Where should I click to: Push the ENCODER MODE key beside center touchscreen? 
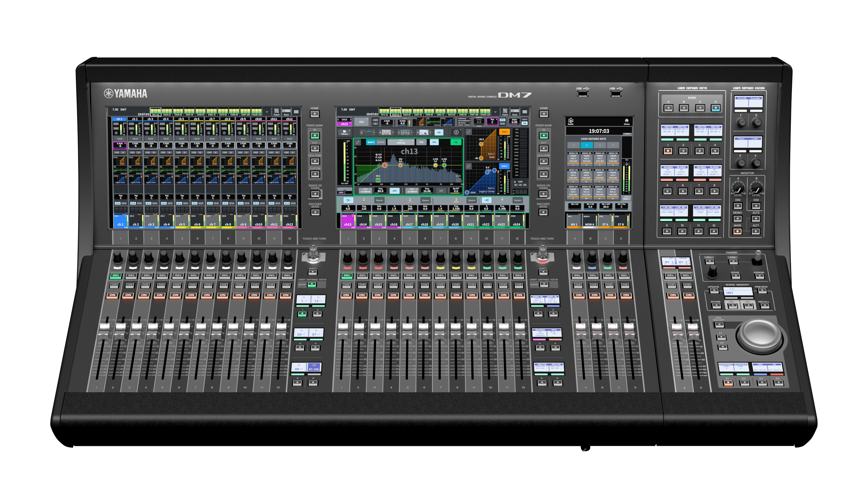click(543, 212)
